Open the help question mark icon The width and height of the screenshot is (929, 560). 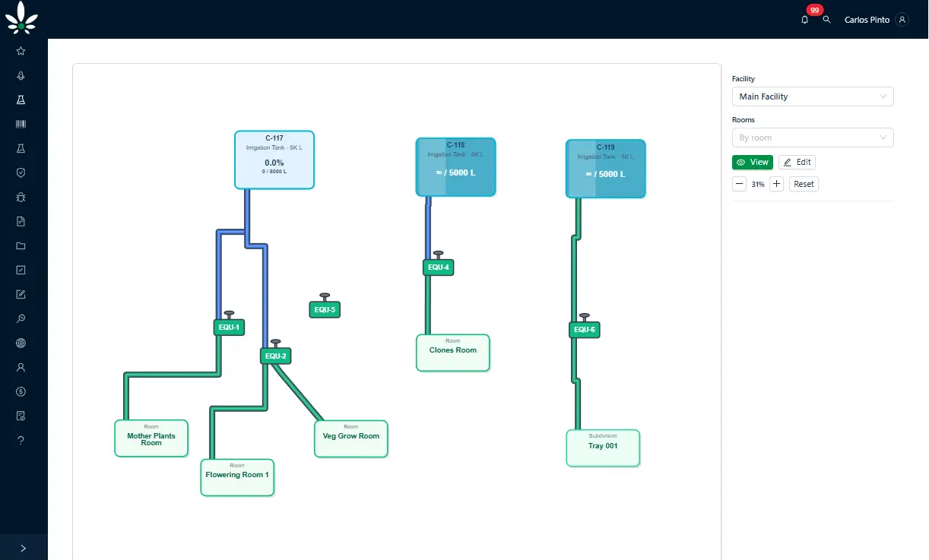coord(21,440)
